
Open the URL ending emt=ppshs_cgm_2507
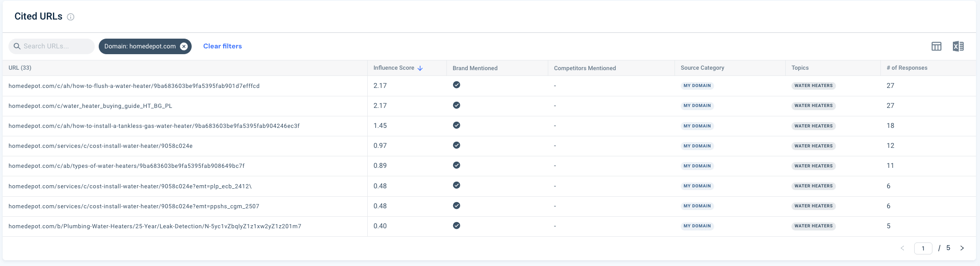[x=134, y=206]
